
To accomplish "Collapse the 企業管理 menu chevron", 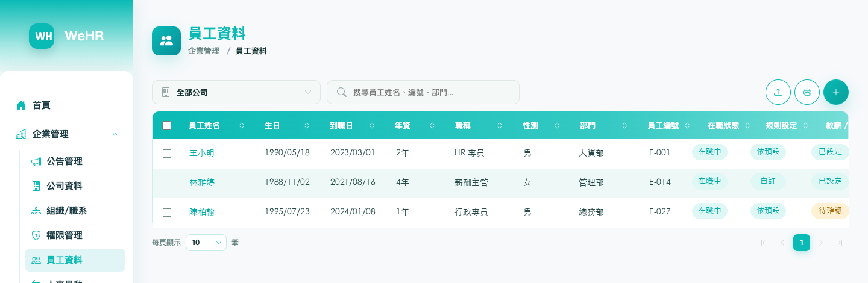I will click(115, 134).
